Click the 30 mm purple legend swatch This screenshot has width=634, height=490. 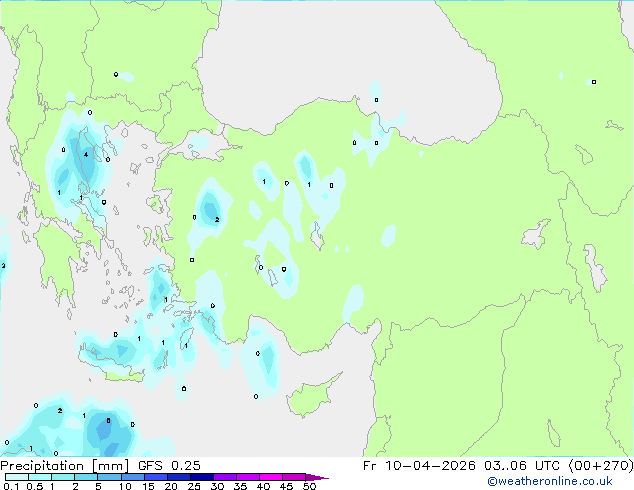[225, 477]
